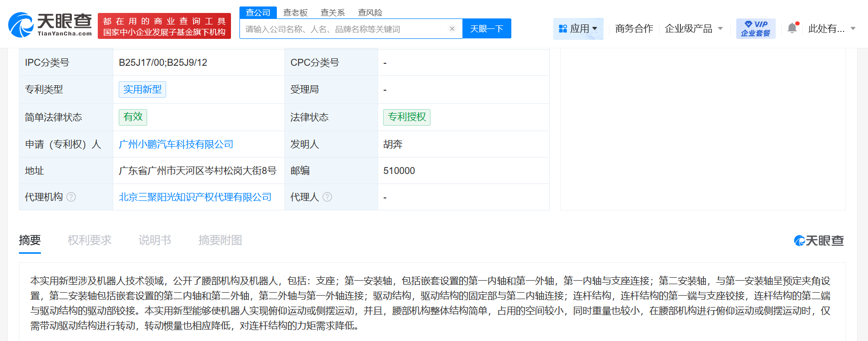Click the 天眼查 watermark logo near abstract
868x341 pixels.
[x=819, y=241]
